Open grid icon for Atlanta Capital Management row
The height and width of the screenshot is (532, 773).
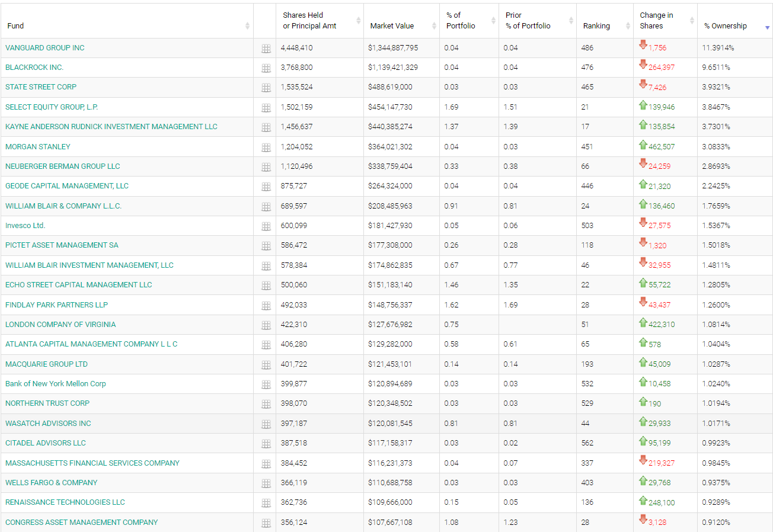tap(266, 345)
